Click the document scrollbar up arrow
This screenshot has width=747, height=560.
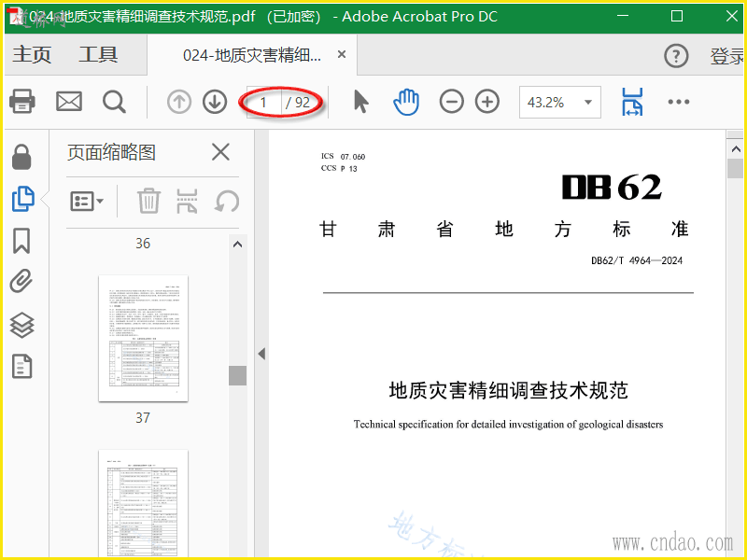(x=736, y=149)
